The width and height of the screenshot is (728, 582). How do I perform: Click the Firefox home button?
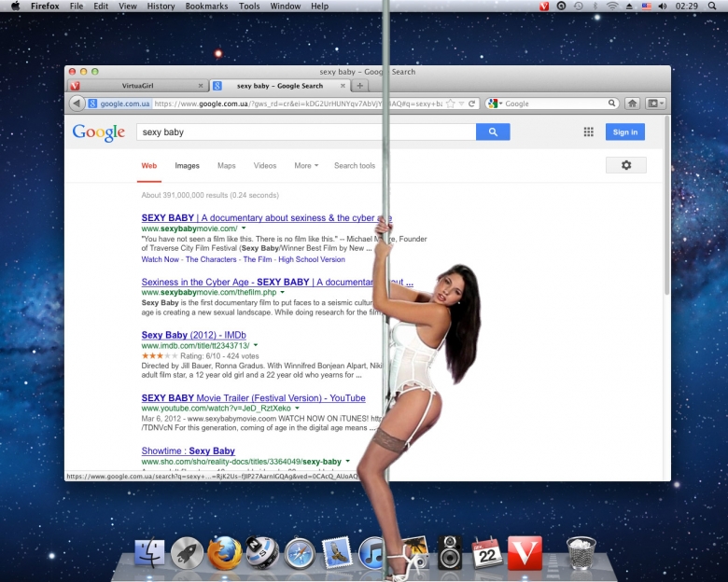click(632, 104)
